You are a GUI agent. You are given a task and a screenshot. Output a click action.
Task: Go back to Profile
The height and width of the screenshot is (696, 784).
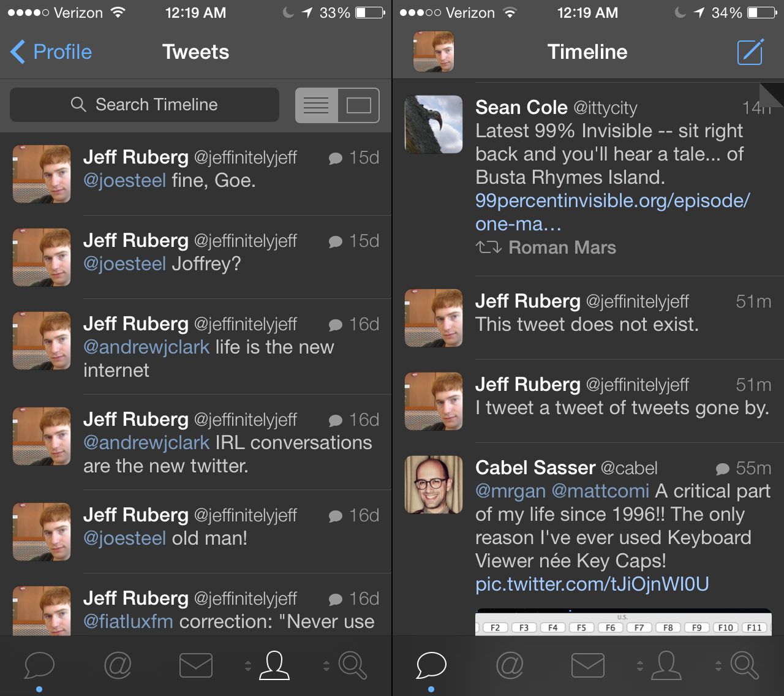[x=51, y=52]
